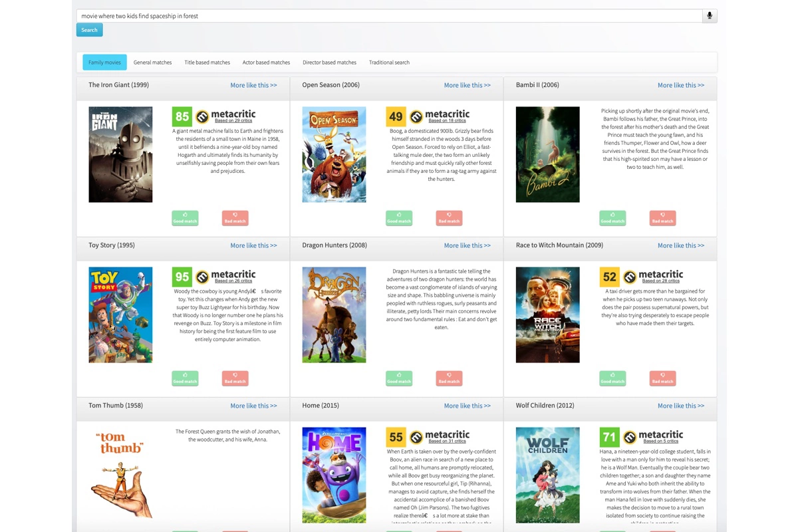Mark Open Season as Bad match
The image size is (798, 532).
coord(449,218)
